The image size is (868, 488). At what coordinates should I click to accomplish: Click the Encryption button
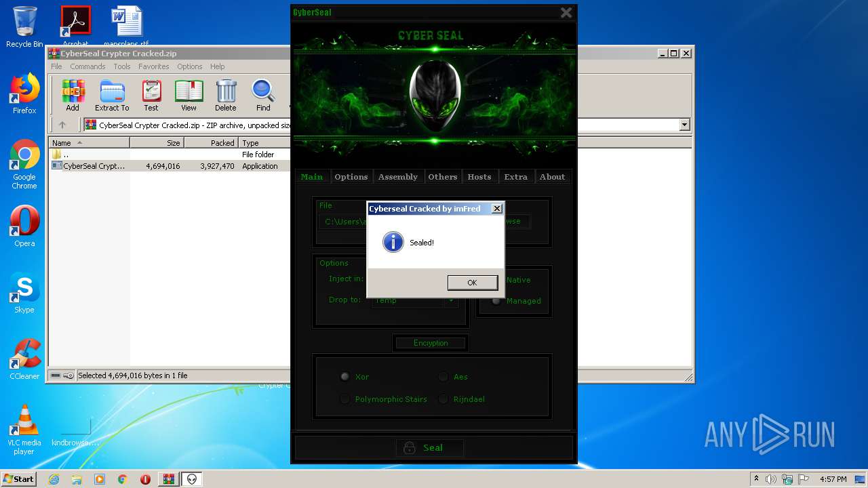click(x=431, y=343)
